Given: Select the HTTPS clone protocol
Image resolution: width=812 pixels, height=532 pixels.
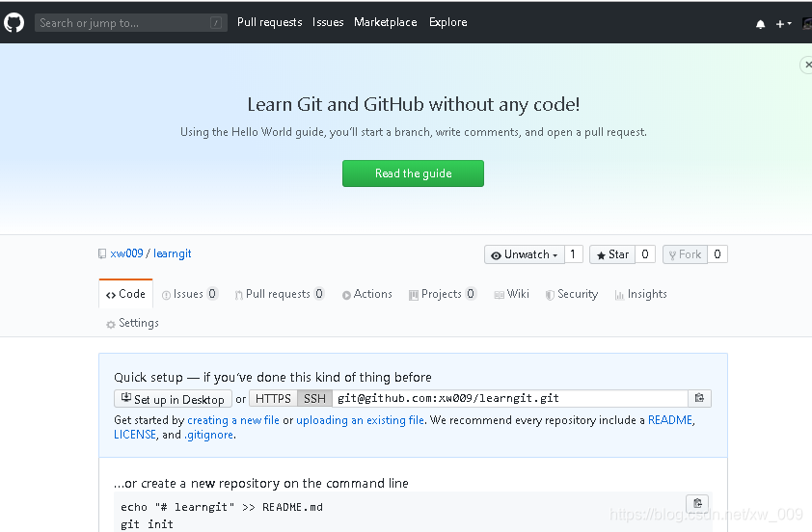Looking at the screenshot, I should tap(273, 398).
